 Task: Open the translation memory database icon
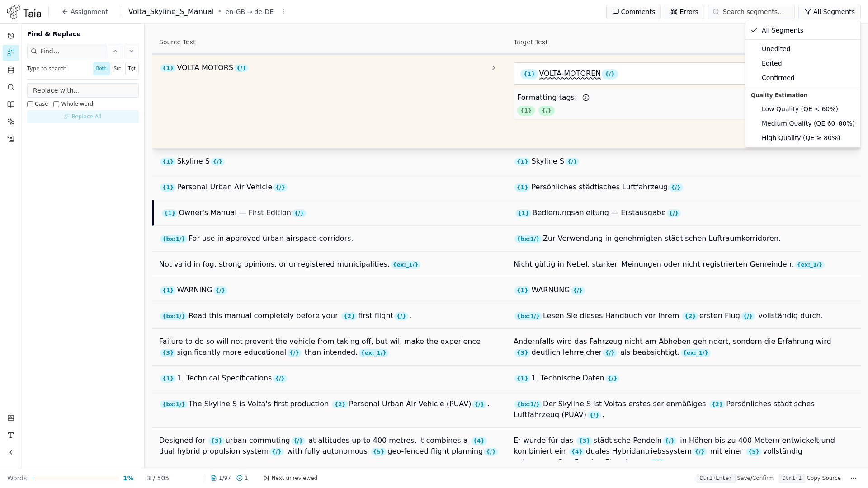[x=11, y=70]
